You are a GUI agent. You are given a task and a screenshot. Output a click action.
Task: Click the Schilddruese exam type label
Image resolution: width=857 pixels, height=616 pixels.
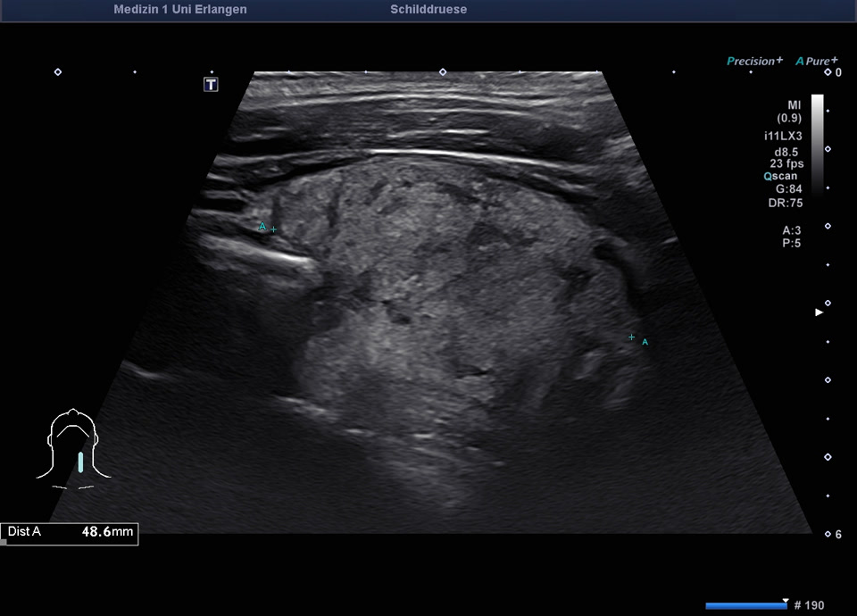pos(428,10)
